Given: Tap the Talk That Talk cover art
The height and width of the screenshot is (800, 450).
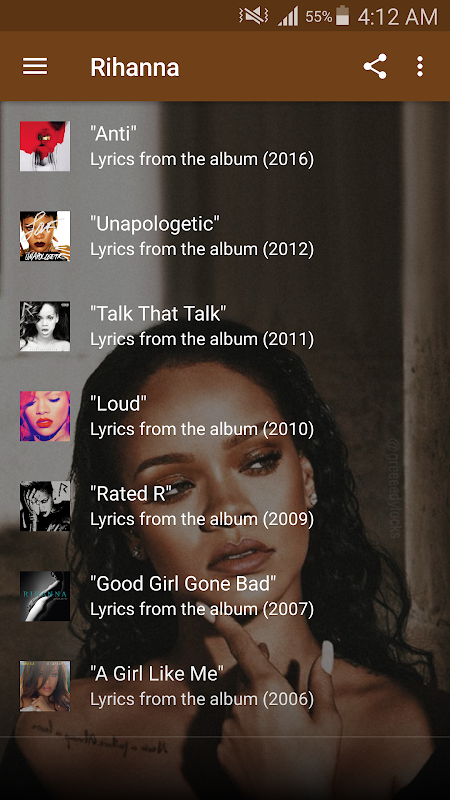Looking at the screenshot, I should [x=45, y=326].
